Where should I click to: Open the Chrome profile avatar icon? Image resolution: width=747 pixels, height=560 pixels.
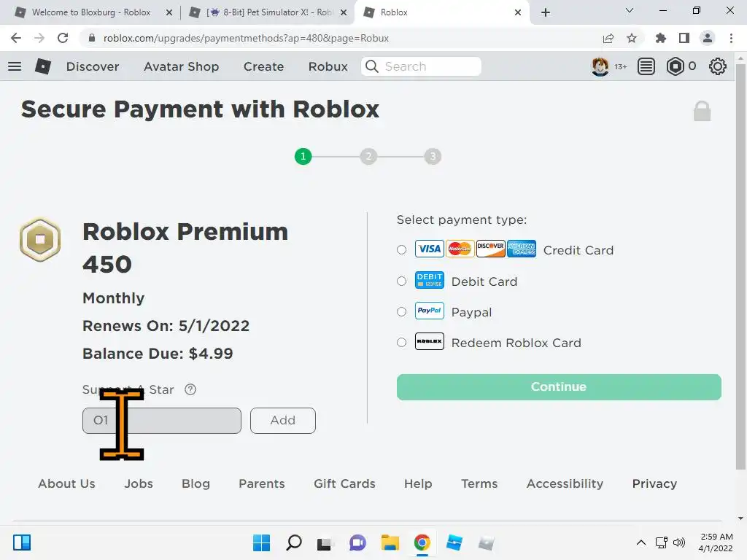(x=708, y=38)
